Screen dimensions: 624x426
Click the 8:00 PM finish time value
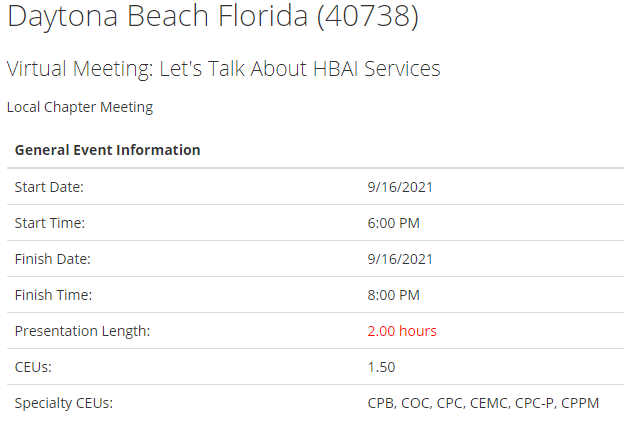394,295
